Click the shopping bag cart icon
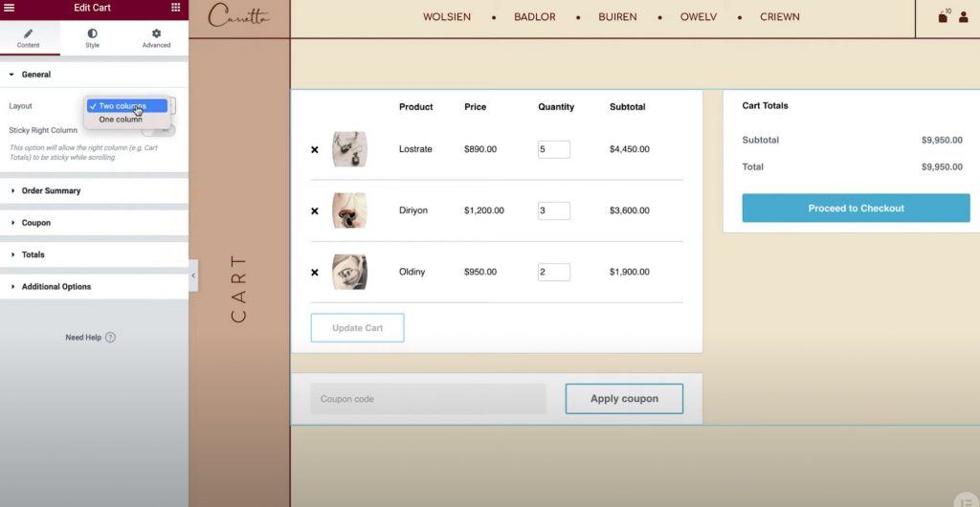Viewport: 980px width, 507px height. tap(943, 17)
